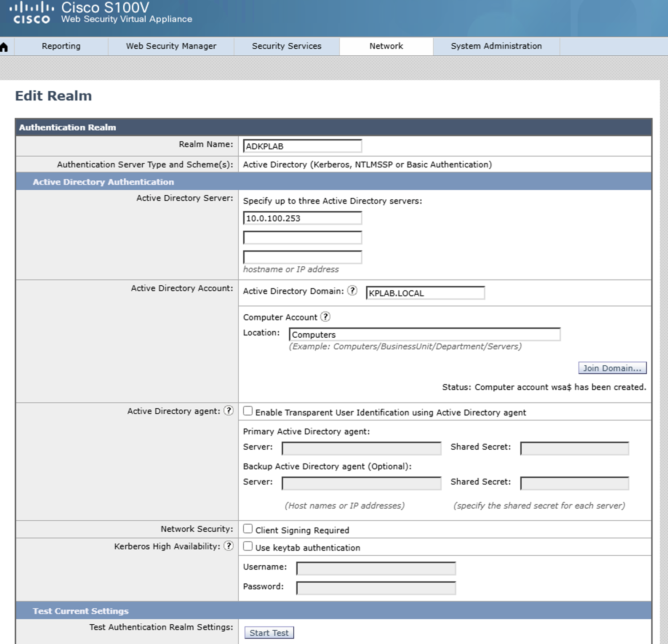668x644 pixels.
Task: Open help for Kerberos High Availability
Action: 228,545
